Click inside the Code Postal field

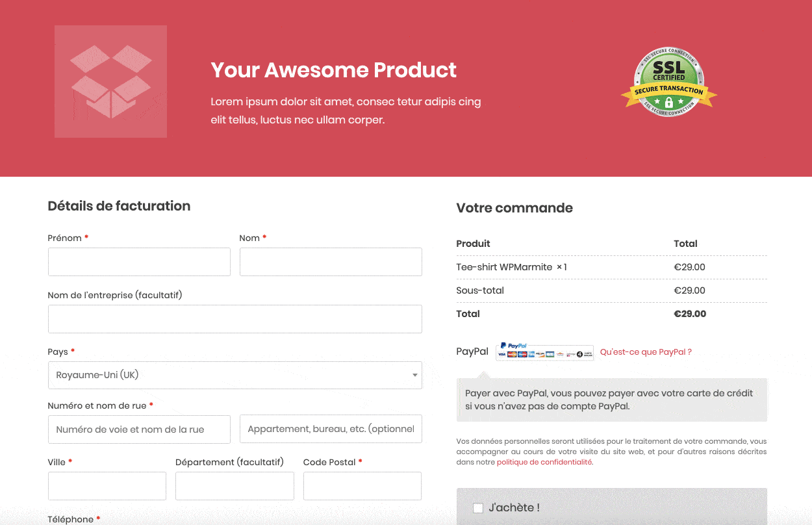362,486
